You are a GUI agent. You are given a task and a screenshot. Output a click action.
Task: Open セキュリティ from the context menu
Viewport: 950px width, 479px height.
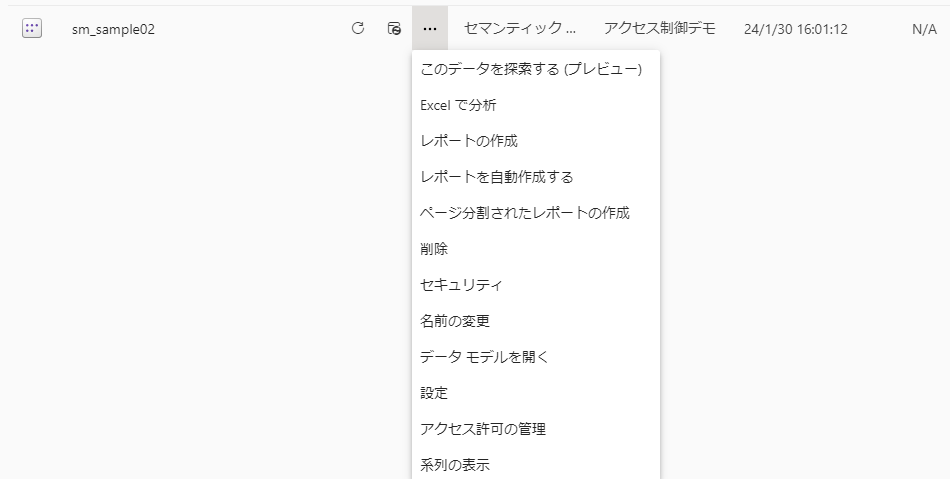pos(536,285)
